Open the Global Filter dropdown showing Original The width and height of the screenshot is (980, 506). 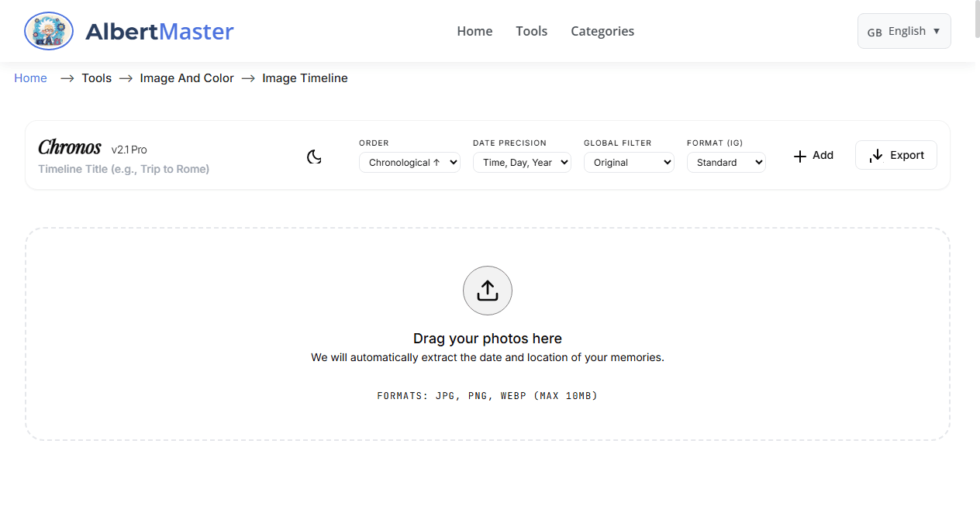[629, 163]
